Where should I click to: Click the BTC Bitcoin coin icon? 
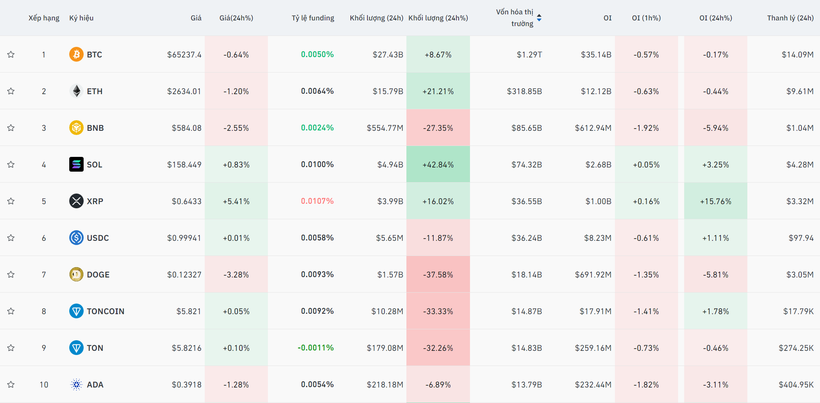click(76, 54)
